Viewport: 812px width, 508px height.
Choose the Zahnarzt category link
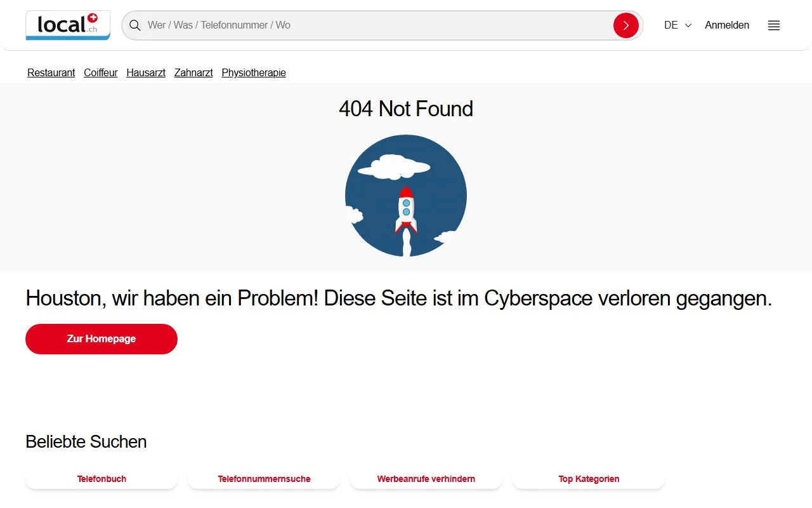tap(193, 73)
